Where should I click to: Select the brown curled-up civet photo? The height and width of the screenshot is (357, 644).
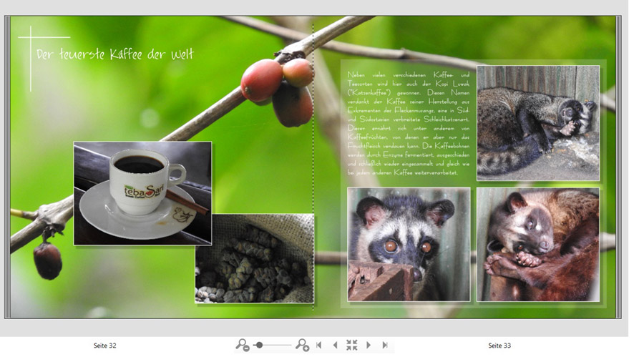(538, 245)
